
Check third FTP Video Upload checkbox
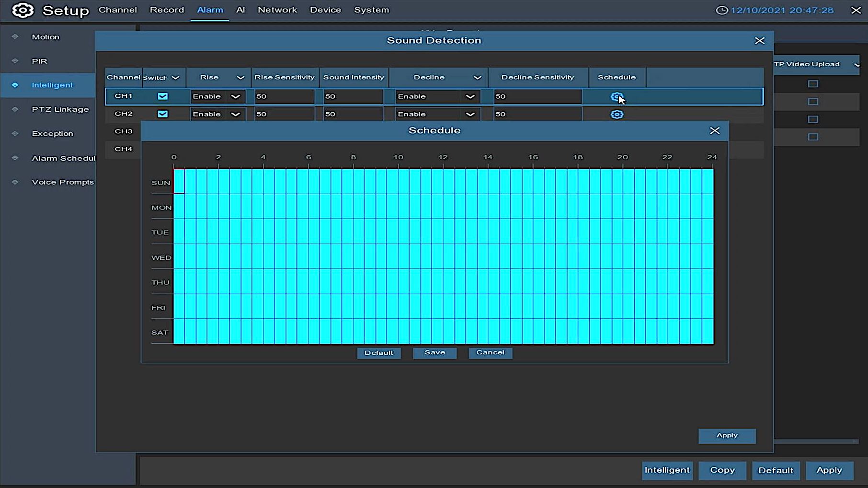click(x=812, y=119)
